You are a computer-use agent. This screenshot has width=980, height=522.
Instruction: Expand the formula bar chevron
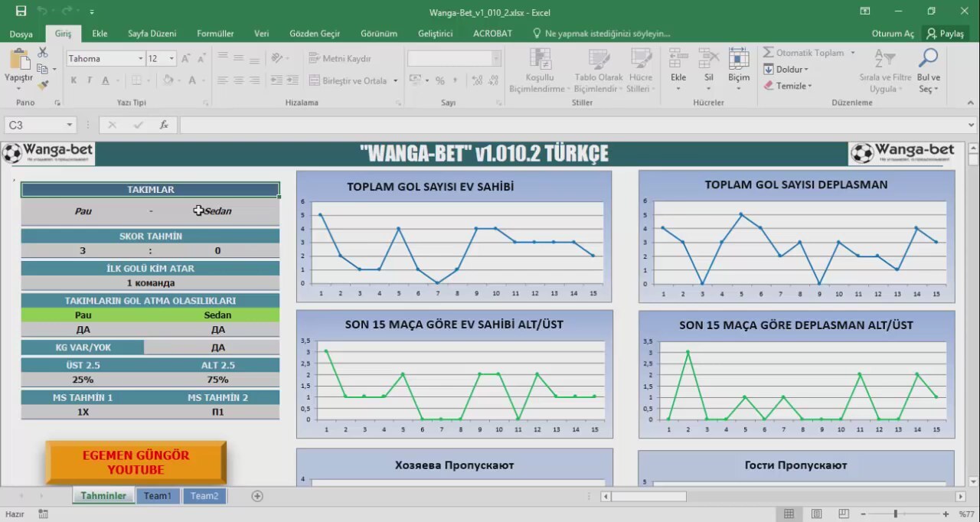pyautogui.click(x=972, y=125)
